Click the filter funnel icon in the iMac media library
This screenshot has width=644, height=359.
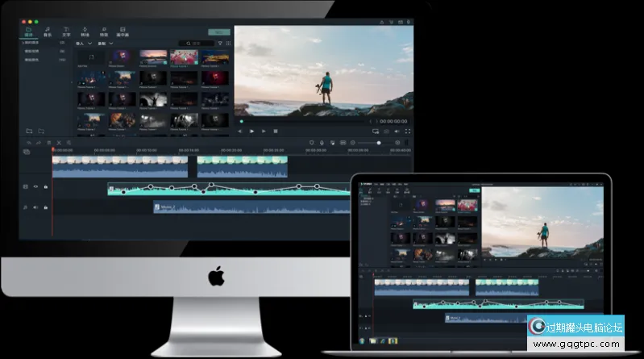click(x=219, y=43)
